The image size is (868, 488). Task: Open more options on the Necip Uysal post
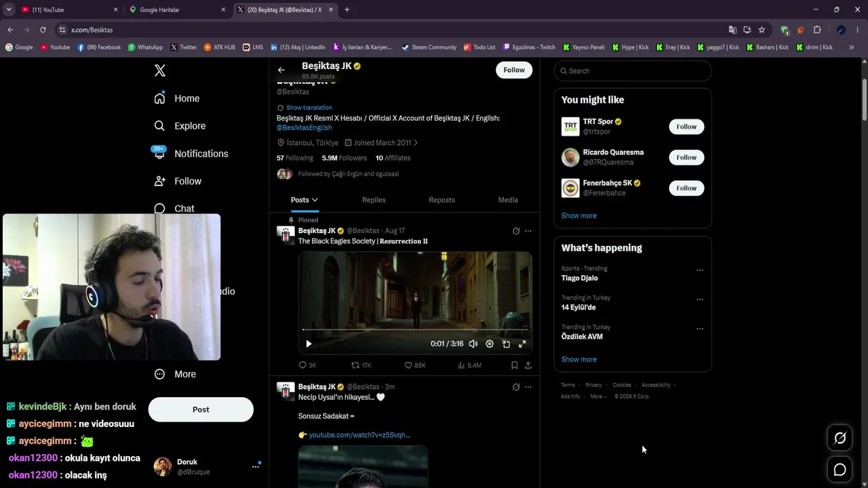click(x=528, y=387)
